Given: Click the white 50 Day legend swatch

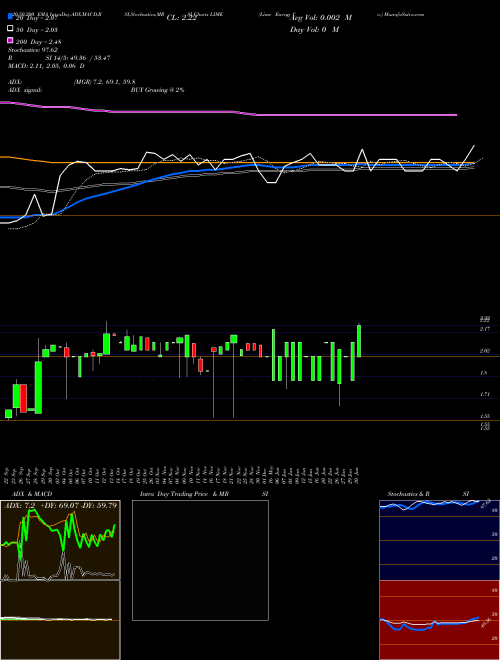Looking at the screenshot, I should [x=10, y=29].
